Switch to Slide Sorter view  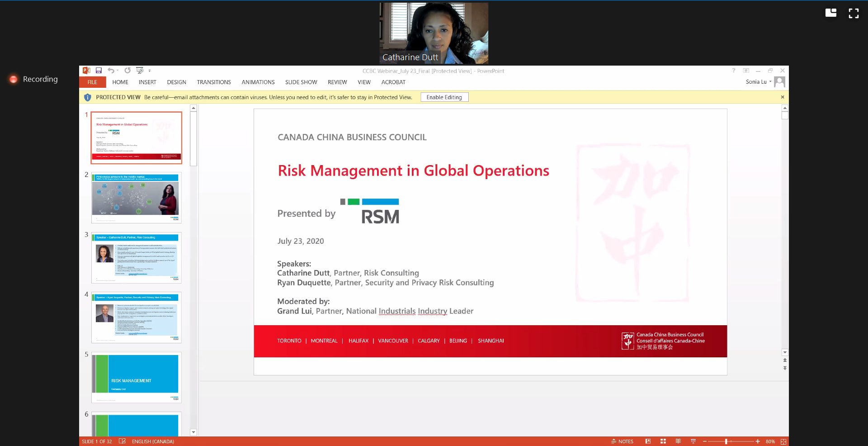click(x=663, y=441)
